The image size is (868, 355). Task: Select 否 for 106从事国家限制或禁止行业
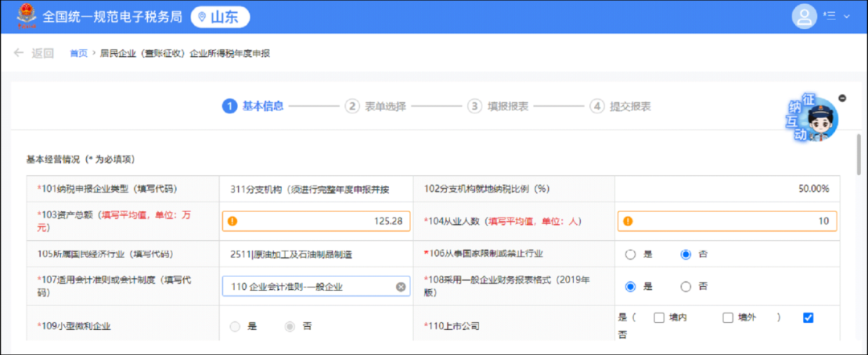point(686,255)
